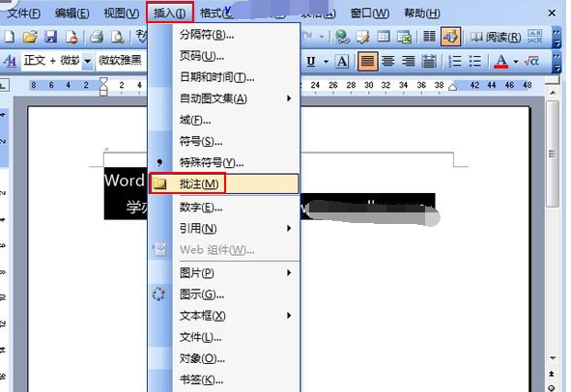Viewport: 571px width, 392px height.
Task: Click the Print Preview magnifier icon
Action: 118,37
